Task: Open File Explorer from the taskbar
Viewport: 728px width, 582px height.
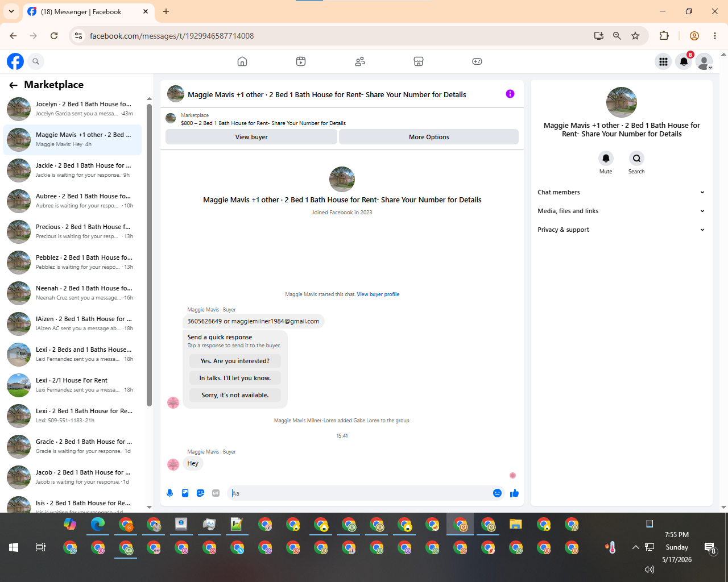Action: pyautogui.click(x=516, y=524)
